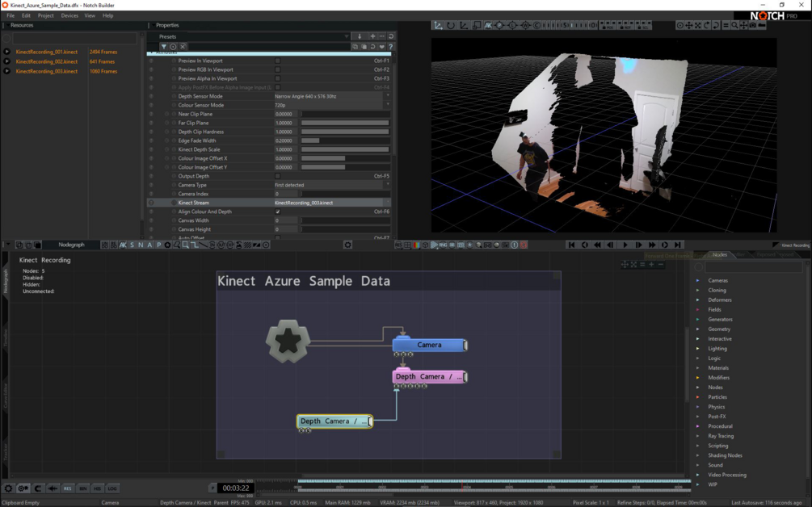Toggle Preview RGB In Viewport checkbox

(x=278, y=69)
